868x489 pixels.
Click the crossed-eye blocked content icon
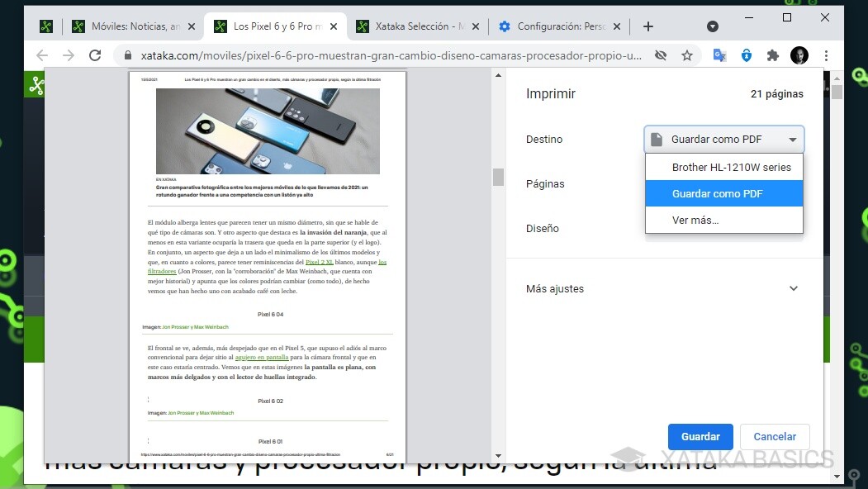(x=661, y=55)
